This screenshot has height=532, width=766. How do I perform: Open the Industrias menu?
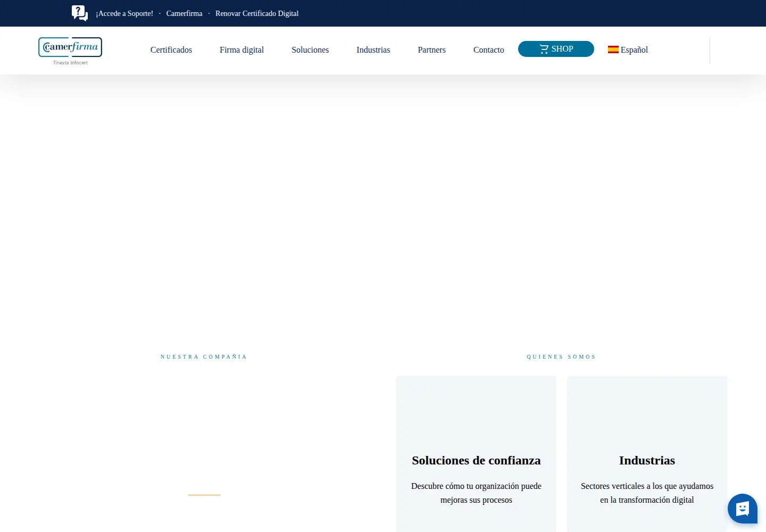[373, 49]
